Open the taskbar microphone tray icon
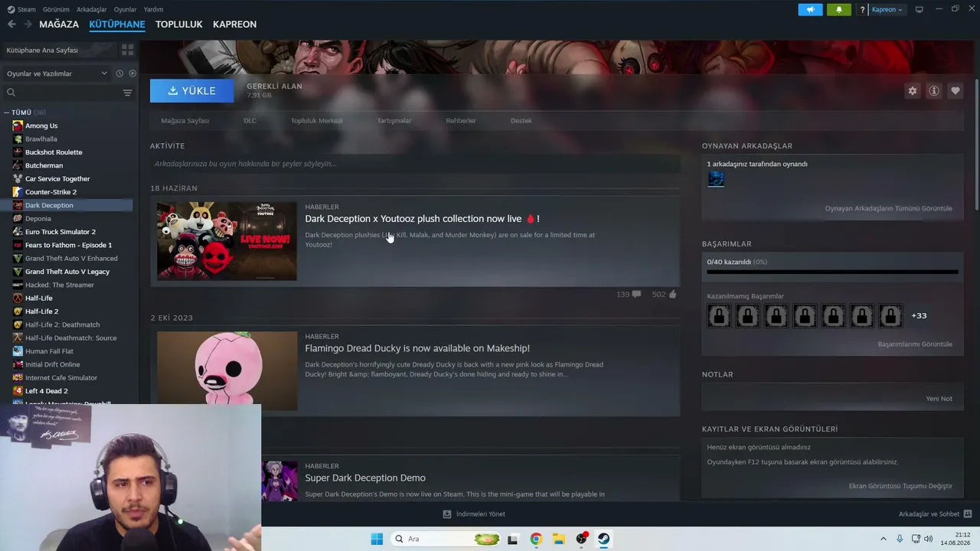Image resolution: width=980 pixels, height=551 pixels. [x=900, y=539]
